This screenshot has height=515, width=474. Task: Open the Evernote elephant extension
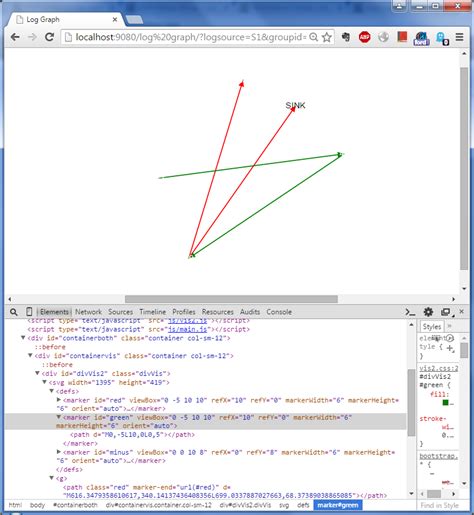tap(346, 37)
